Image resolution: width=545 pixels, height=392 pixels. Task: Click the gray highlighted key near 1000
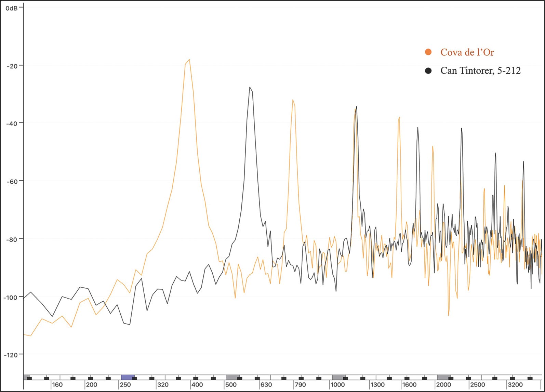coord(338,377)
